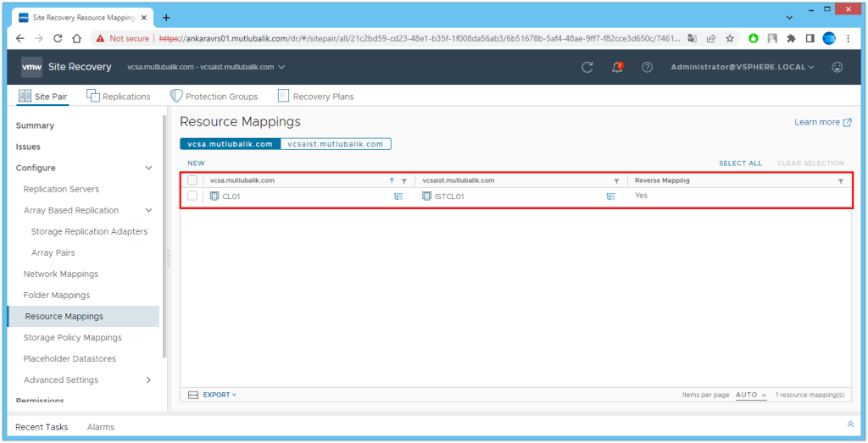Click the browser address bar URL
This screenshot has width=868, height=443.
[420, 39]
